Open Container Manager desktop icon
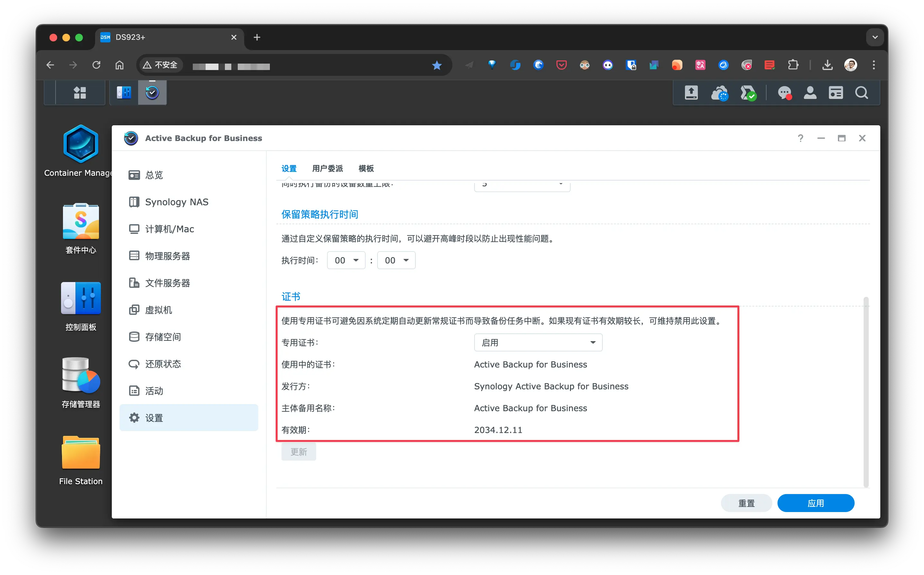 [x=81, y=144]
